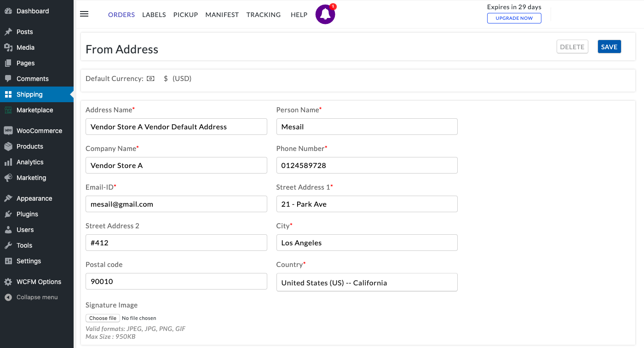Click the Appearance brush icon
The width and height of the screenshot is (644, 348).
tap(8, 198)
